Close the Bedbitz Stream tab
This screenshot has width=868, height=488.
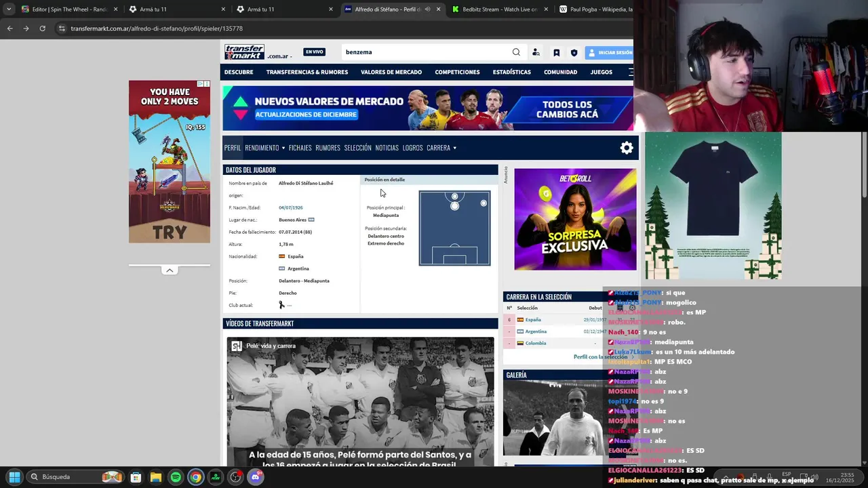(x=546, y=9)
